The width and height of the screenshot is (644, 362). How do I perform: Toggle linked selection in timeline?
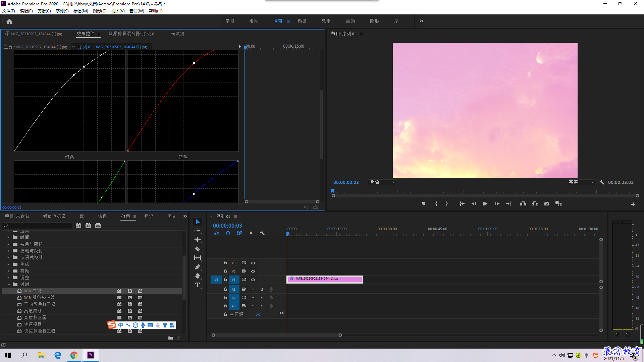pyautogui.click(x=239, y=233)
